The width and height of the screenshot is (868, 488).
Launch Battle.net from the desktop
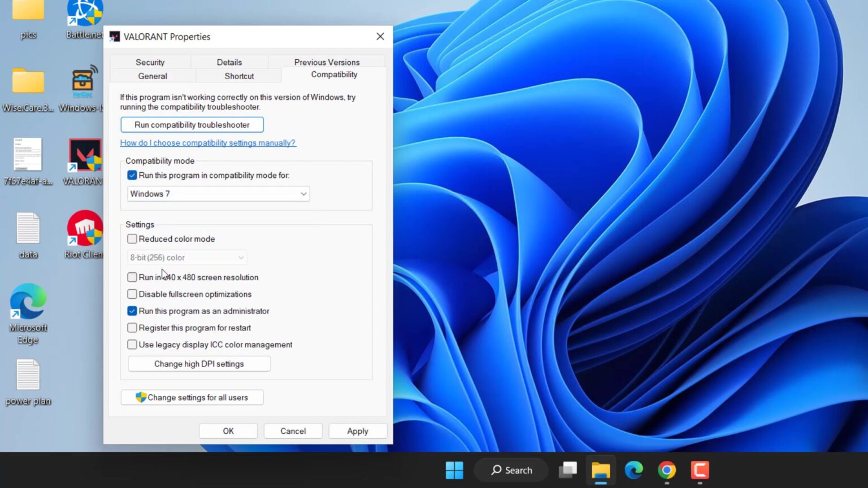point(84,14)
